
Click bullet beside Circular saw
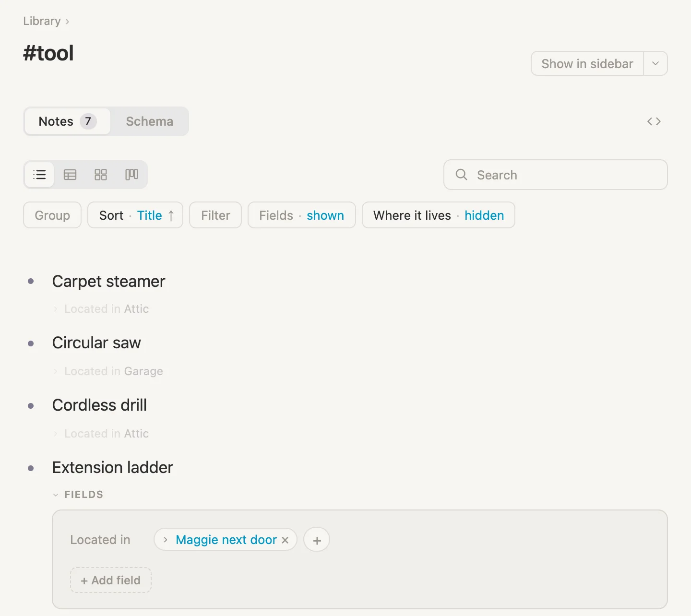click(x=31, y=344)
